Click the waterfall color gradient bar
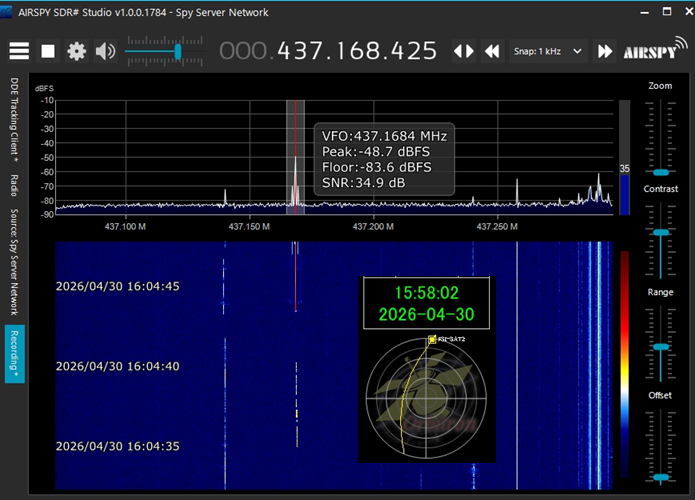 [625, 363]
